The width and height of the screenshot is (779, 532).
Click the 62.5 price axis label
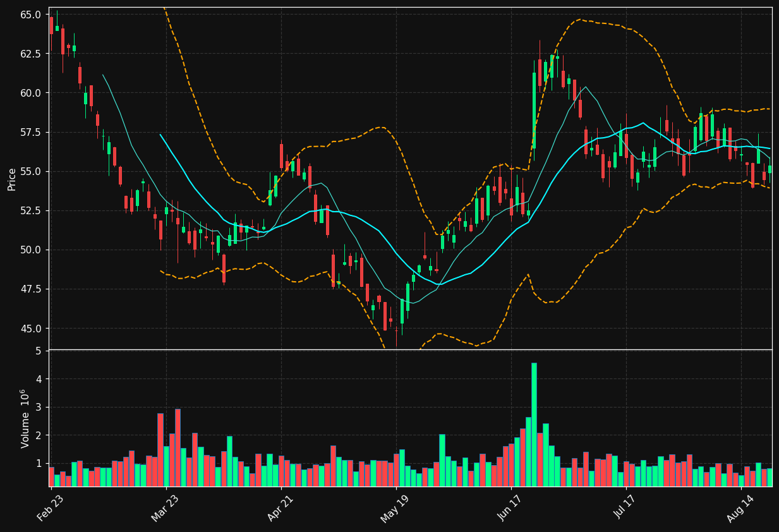[x=30, y=54]
